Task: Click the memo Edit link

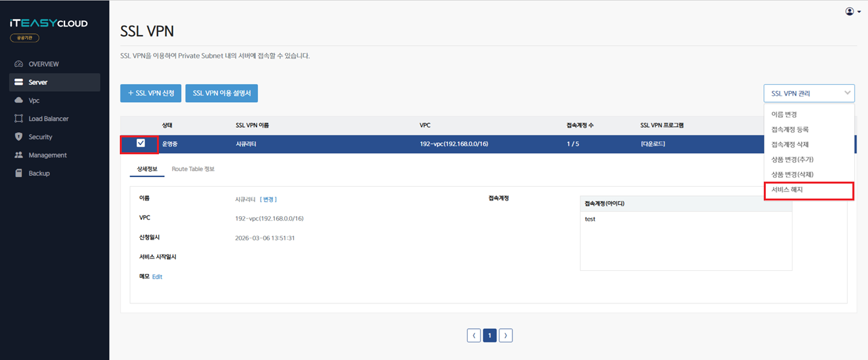Action: 157,277
